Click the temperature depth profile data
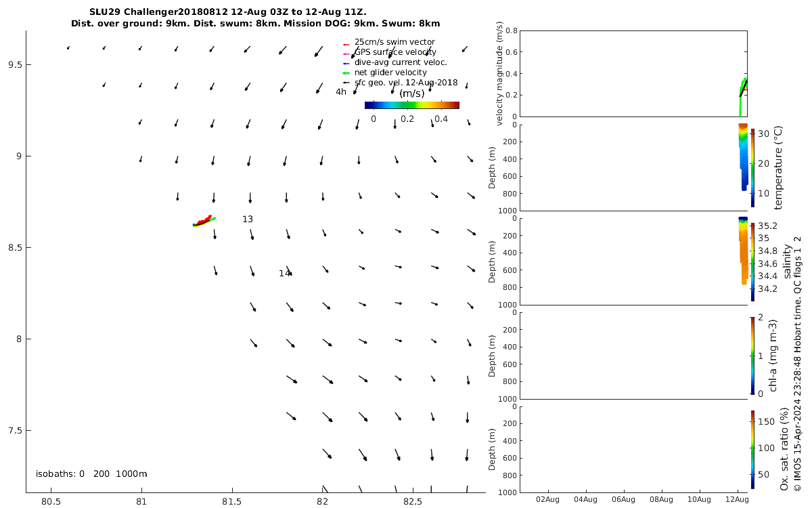Image resolution: width=812 pixels, height=508 pixels. coord(743,156)
